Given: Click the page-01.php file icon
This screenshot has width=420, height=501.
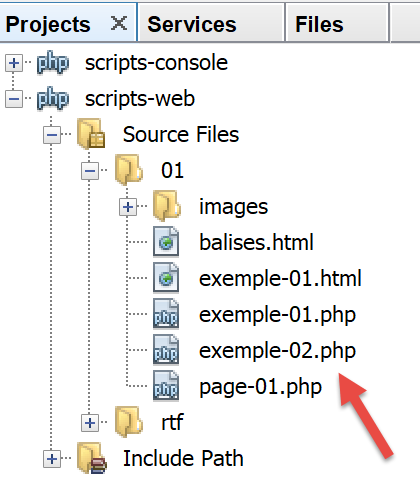Looking at the screenshot, I should (x=166, y=386).
